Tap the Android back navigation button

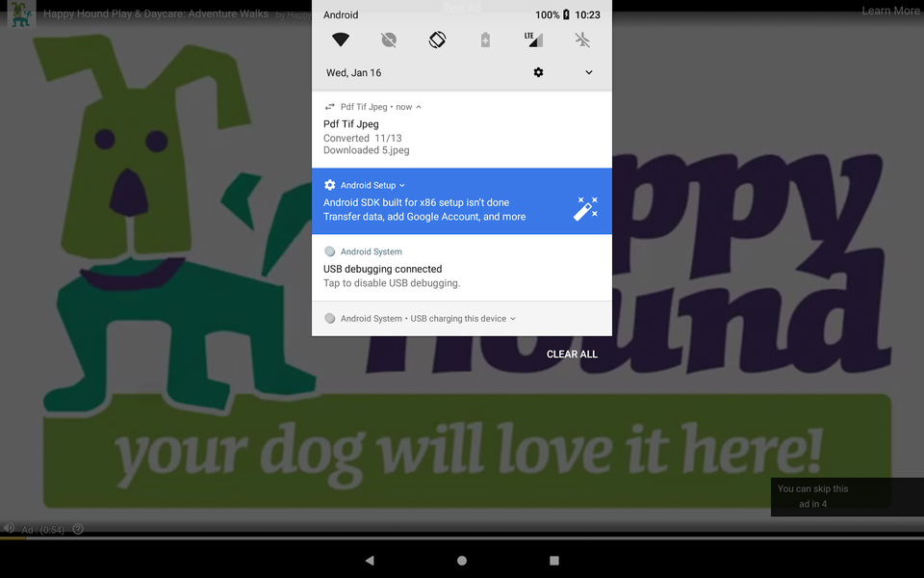coord(370,561)
